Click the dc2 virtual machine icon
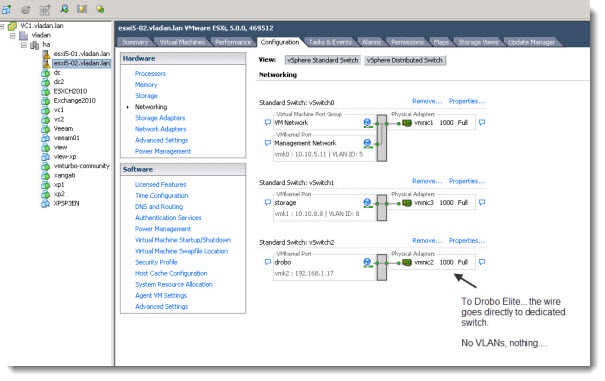Image resolution: width=605 pixels, height=381 pixels. (46, 82)
